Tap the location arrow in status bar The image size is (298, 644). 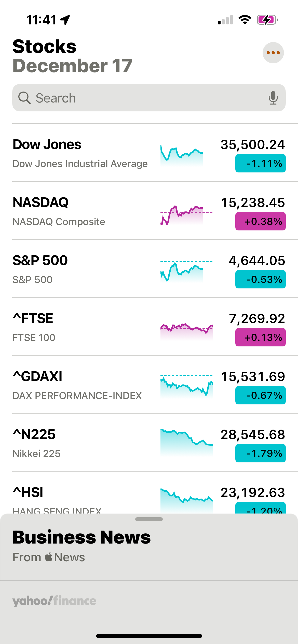(65, 20)
